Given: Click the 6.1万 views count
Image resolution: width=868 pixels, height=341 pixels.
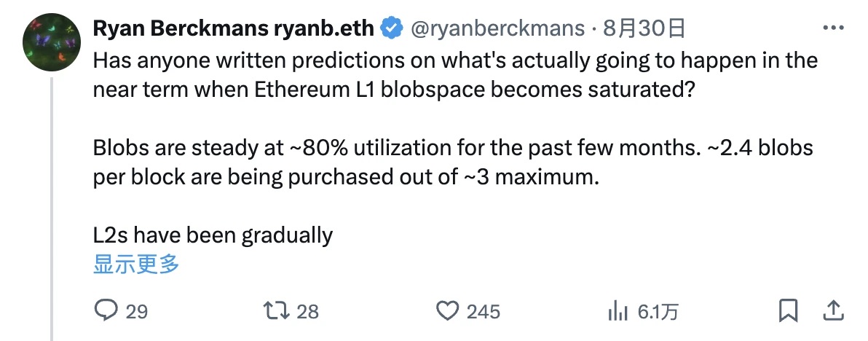Looking at the screenshot, I should pos(658,312).
